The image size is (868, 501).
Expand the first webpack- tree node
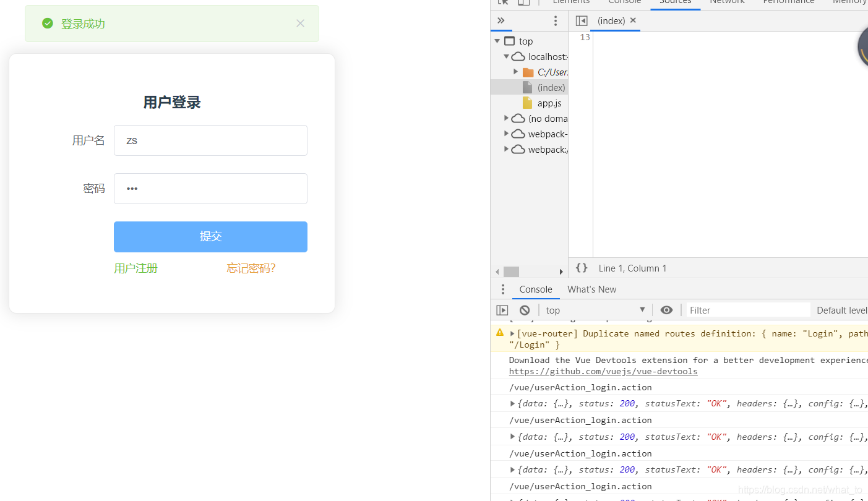pos(507,134)
